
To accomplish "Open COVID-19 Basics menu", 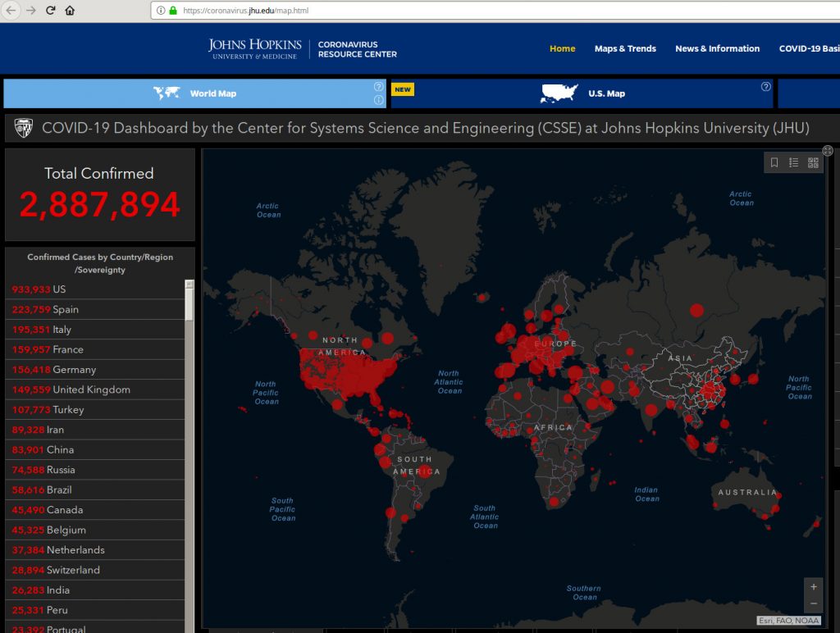I will 809,48.
